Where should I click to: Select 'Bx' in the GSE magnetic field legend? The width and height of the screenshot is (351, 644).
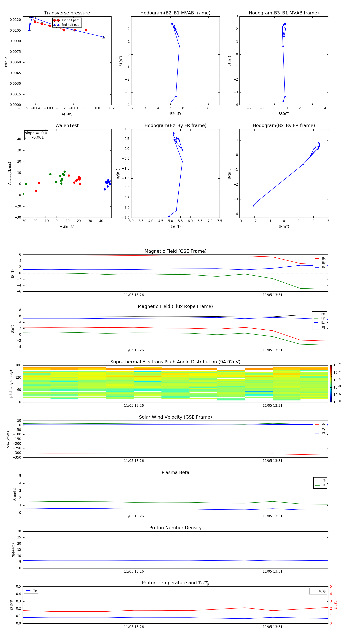tap(320, 259)
